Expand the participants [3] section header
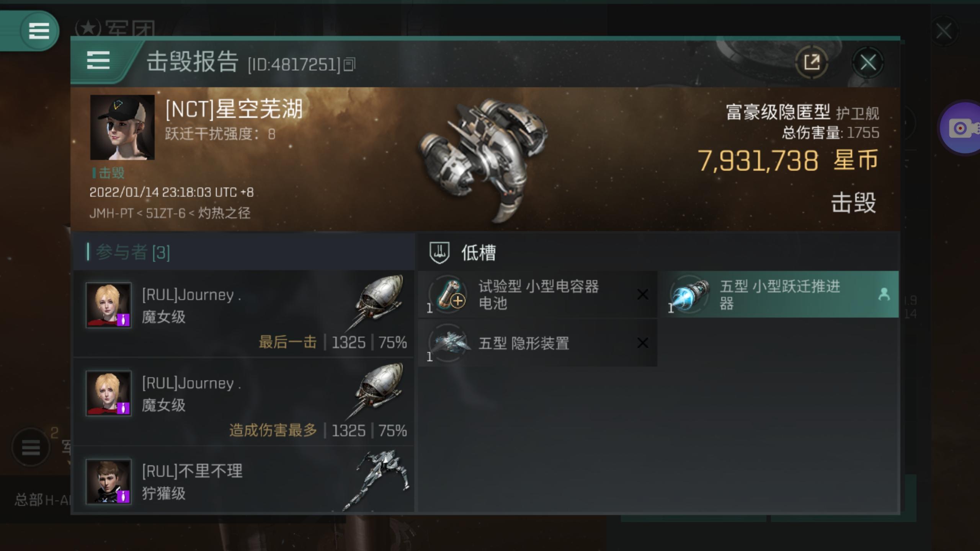This screenshot has height=551, width=980. [244, 252]
